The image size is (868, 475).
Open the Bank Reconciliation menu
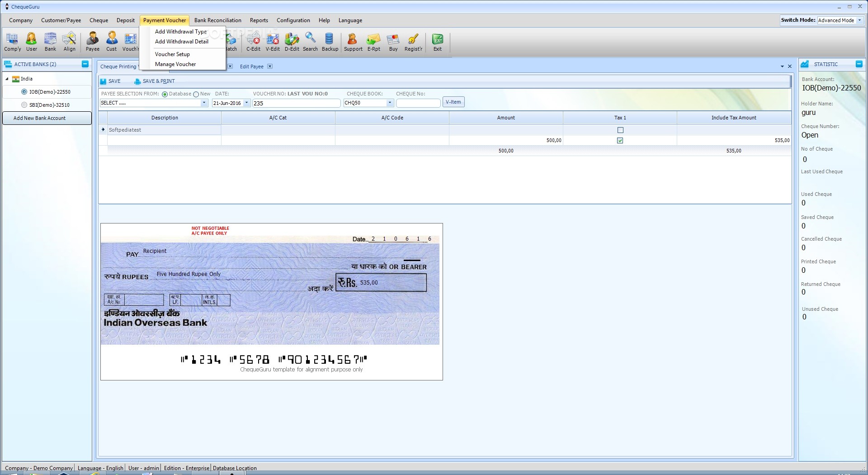(x=218, y=20)
